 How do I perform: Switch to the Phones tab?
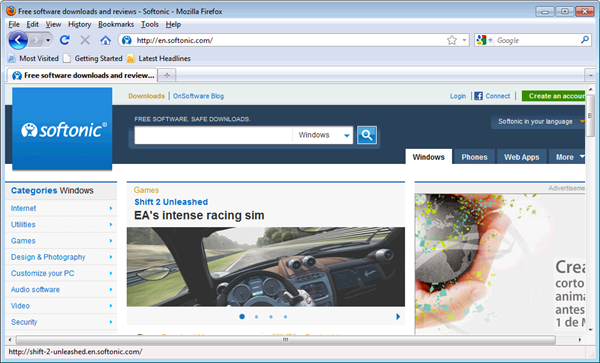pos(474,157)
